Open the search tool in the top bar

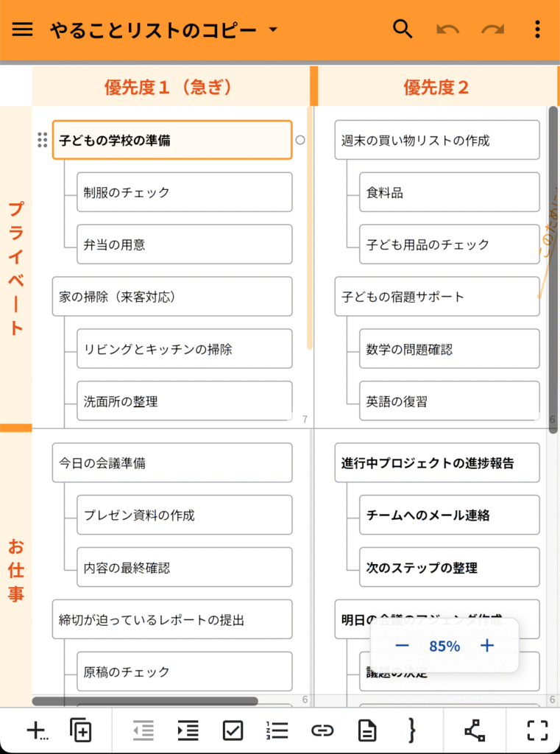pos(402,29)
